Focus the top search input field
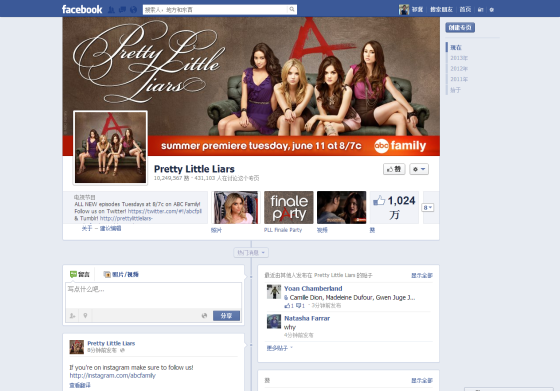Image resolution: width=560 pixels, height=391 pixels. [x=215, y=10]
